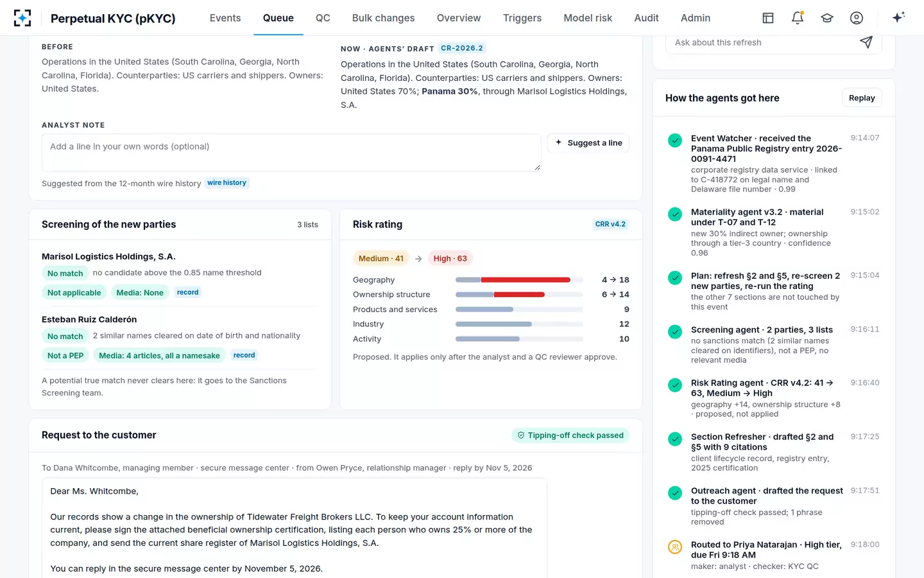Image resolution: width=924 pixels, height=578 pixels.
Task: Open the Bulk changes tab
Action: [383, 18]
